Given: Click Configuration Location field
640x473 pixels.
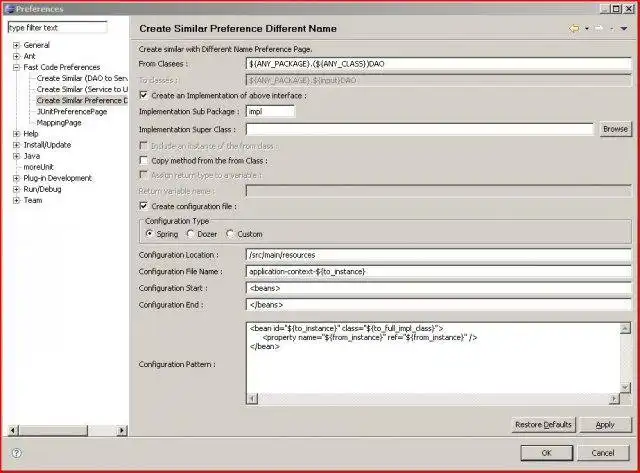Looking at the screenshot, I should [x=438, y=255].
